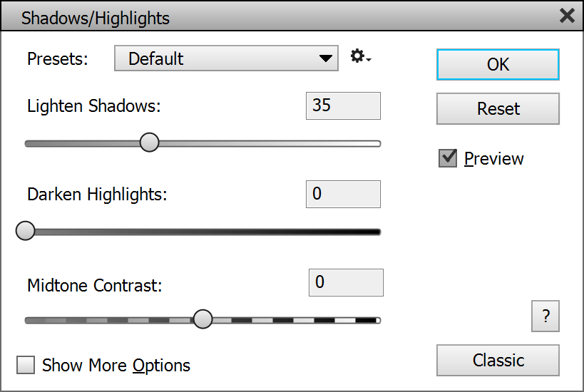
Task: Open the presets gear options menu
Action: 360,57
